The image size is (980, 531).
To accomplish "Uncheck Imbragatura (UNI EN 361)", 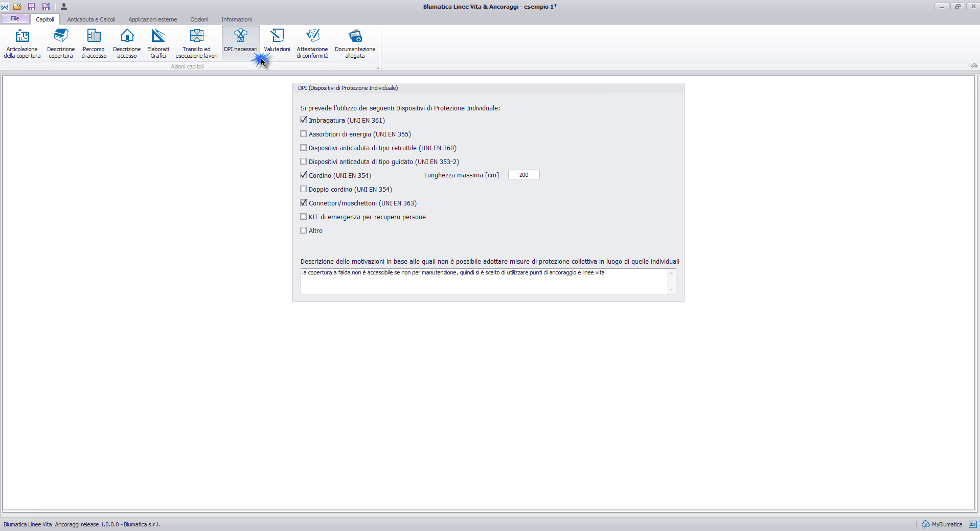I will (x=304, y=120).
